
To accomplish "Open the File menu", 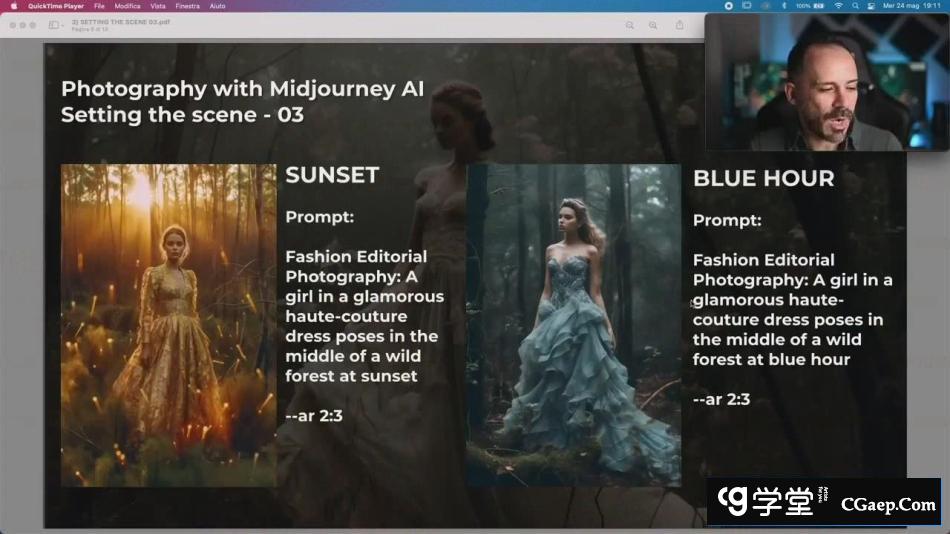I will 99,6.
